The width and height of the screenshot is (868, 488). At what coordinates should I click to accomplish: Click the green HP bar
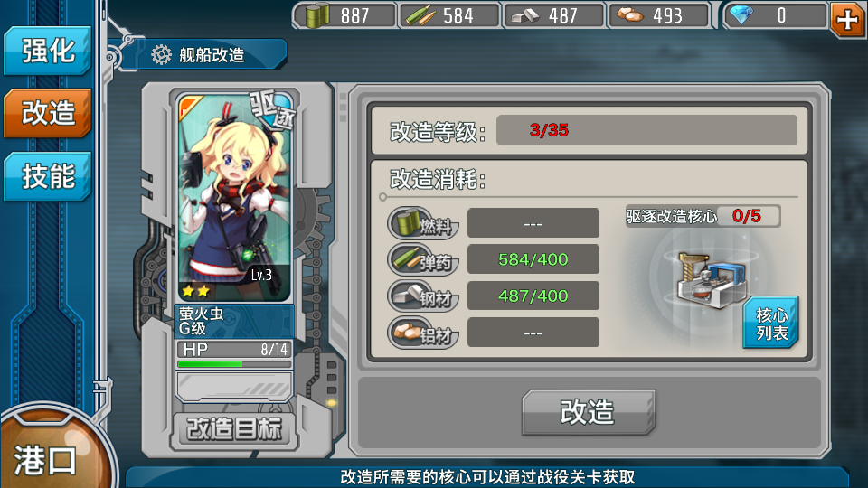click(211, 364)
